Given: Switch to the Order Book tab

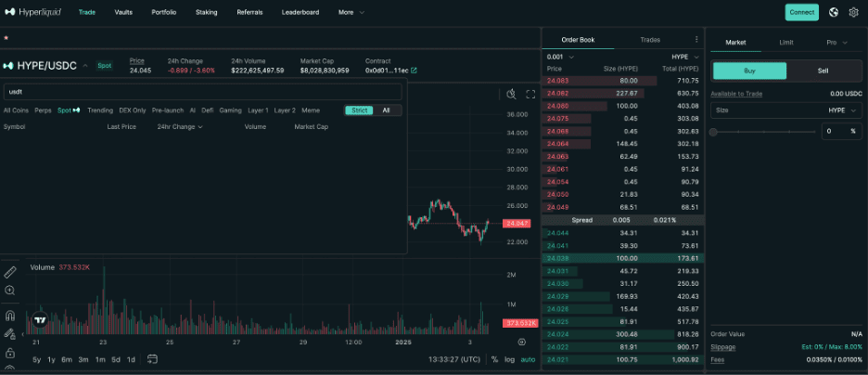Looking at the screenshot, I should pos(578,40).
